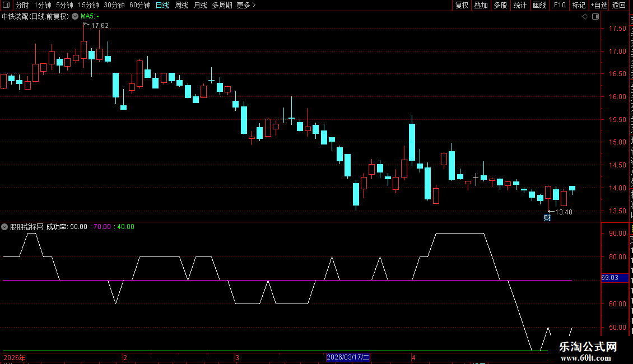Click the 成功率: 50.00 value
Image resolution: width=633 pixels, height=364 pixels.
[67, 227]
